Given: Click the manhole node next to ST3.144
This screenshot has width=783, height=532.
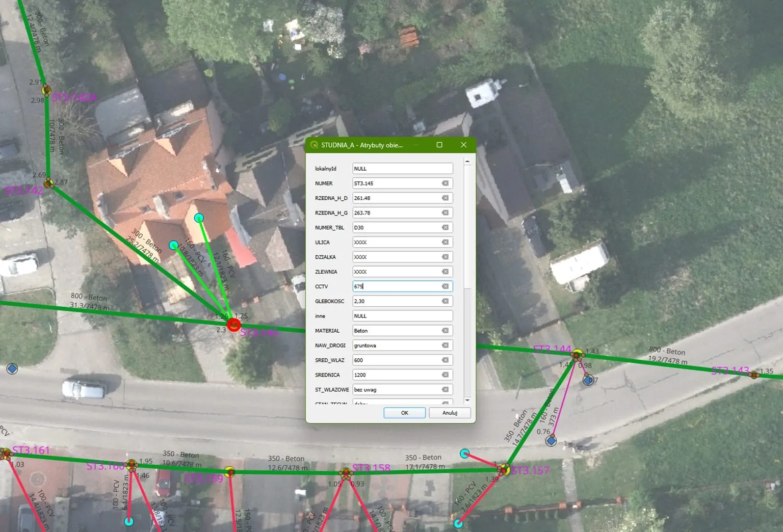Looking at the screenshot, I should [577, 355].
